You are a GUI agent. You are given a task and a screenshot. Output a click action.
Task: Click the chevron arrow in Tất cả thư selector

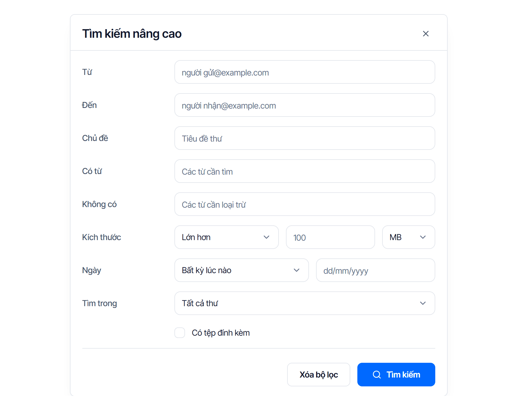(x=423, y=303)
